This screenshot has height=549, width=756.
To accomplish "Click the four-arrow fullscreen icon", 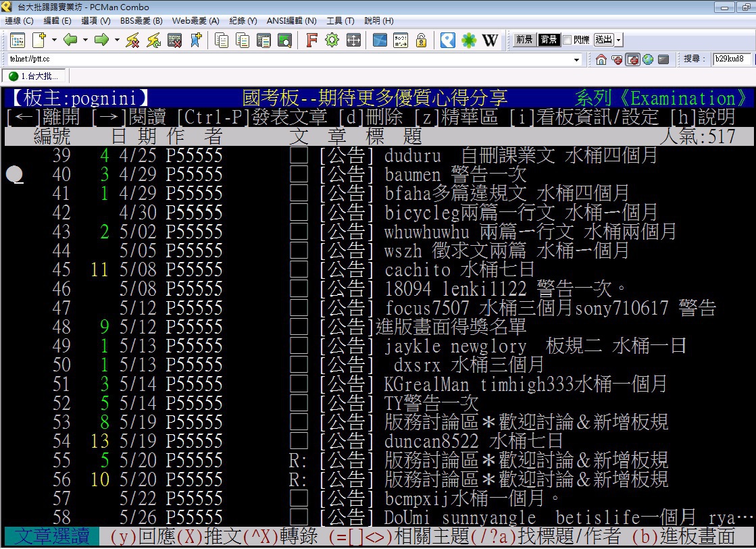I will [x=353, y=40].
